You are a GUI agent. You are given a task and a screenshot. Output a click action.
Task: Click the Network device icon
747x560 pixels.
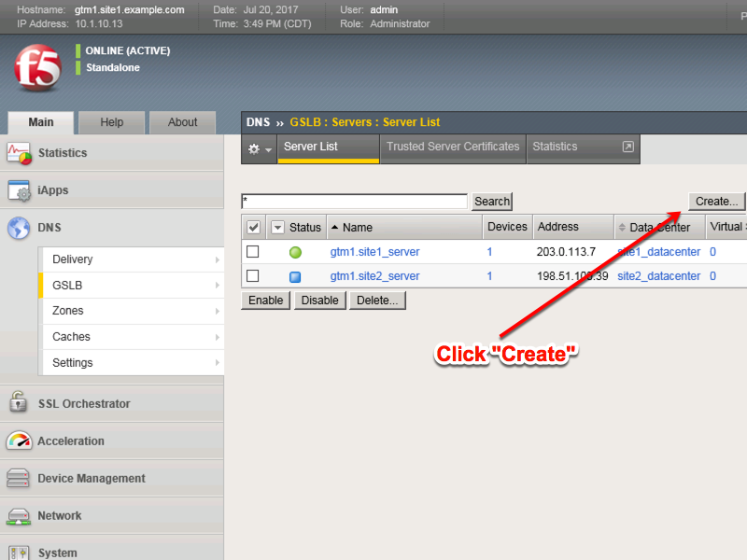click(19, 516)
